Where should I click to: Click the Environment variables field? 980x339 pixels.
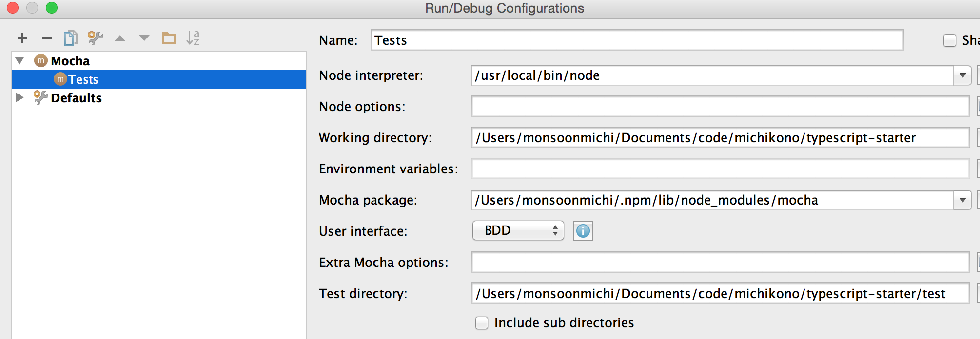[x=720, y=169]
